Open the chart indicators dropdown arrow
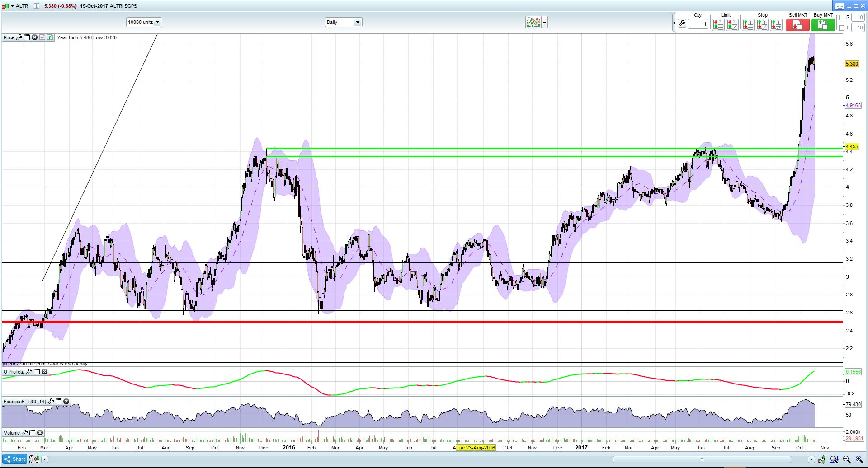Image resolution: width=868 pixels, height=468 pixels. 544,22
